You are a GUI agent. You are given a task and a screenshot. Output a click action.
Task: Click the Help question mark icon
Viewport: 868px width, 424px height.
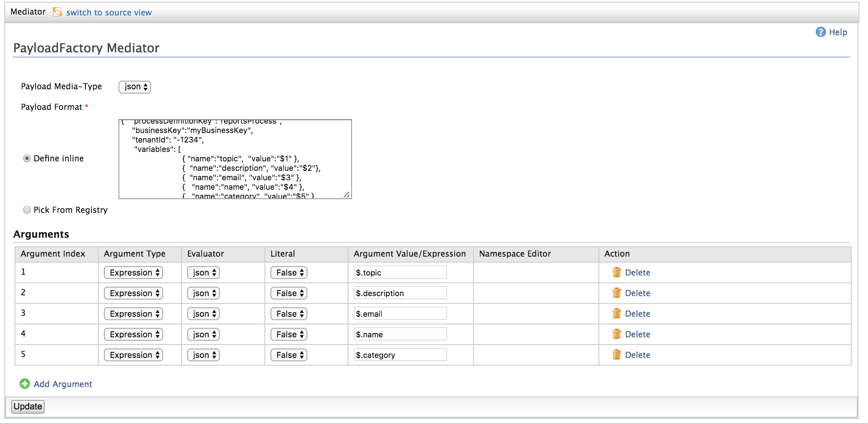(820, 32)
